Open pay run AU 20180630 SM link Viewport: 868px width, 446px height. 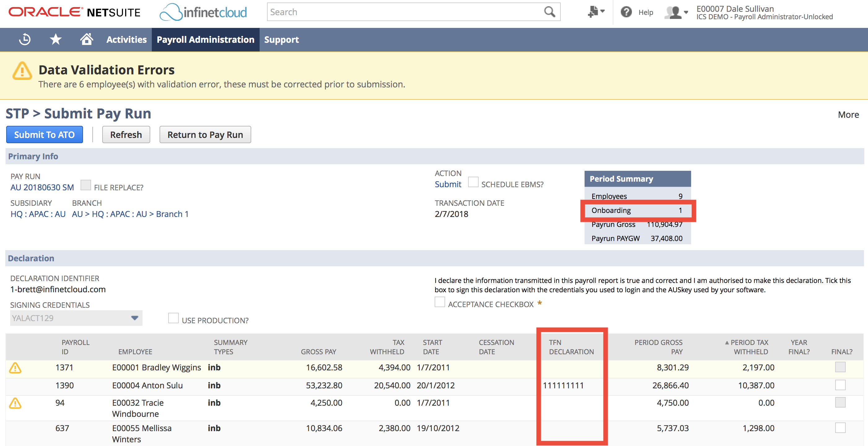tap(42, 188)
